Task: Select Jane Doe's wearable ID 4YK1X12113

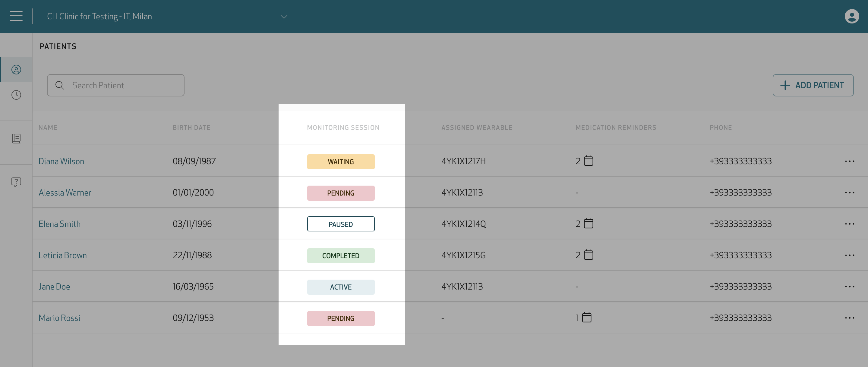Action: 462,286
